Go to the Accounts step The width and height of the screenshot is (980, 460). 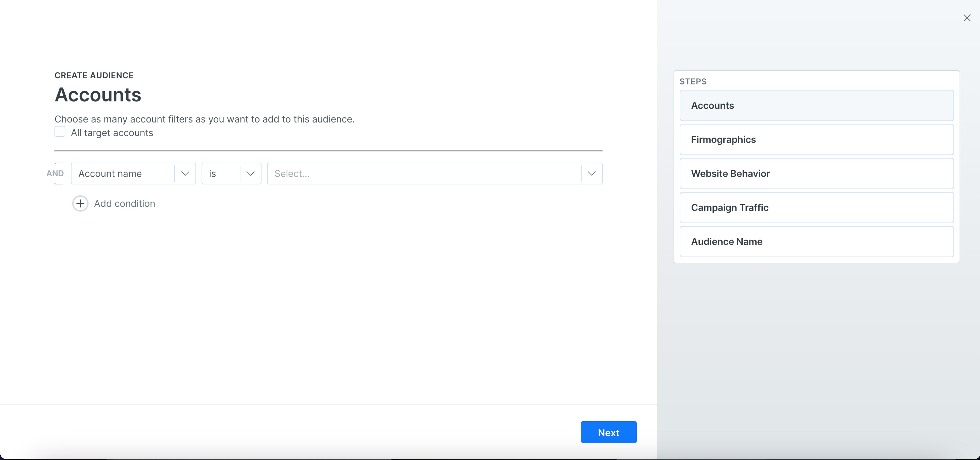point(817,105)
